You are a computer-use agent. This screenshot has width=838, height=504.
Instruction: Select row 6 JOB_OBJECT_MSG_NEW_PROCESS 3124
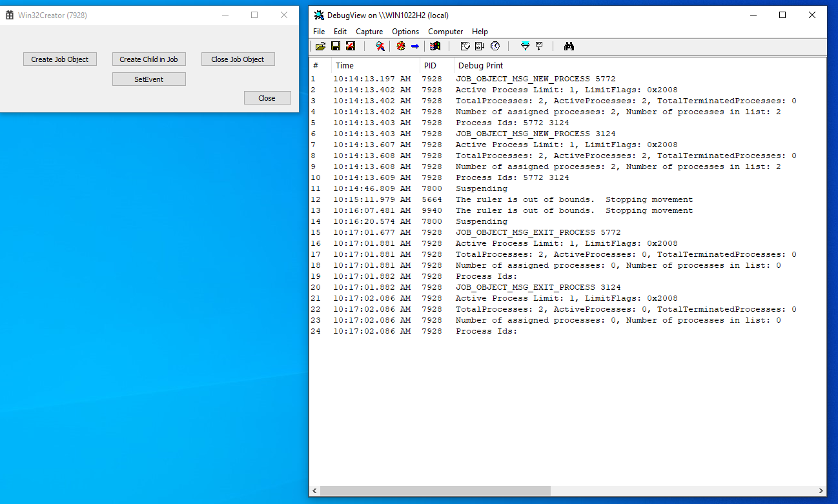[567, 134]
